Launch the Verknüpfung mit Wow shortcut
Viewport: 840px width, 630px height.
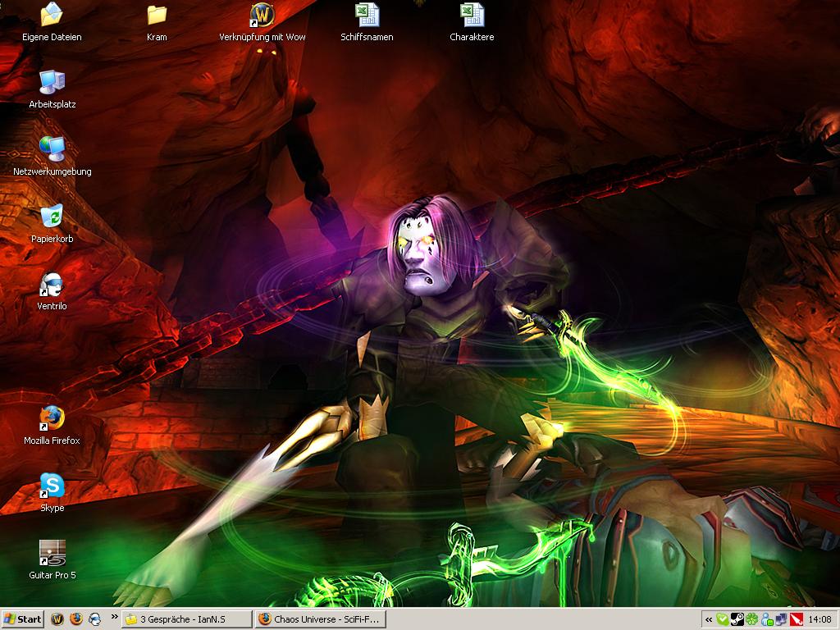262,15
